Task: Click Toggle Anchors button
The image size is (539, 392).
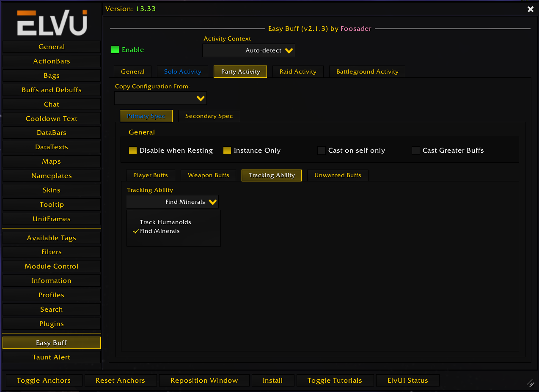Action: (x=44, y=381)
